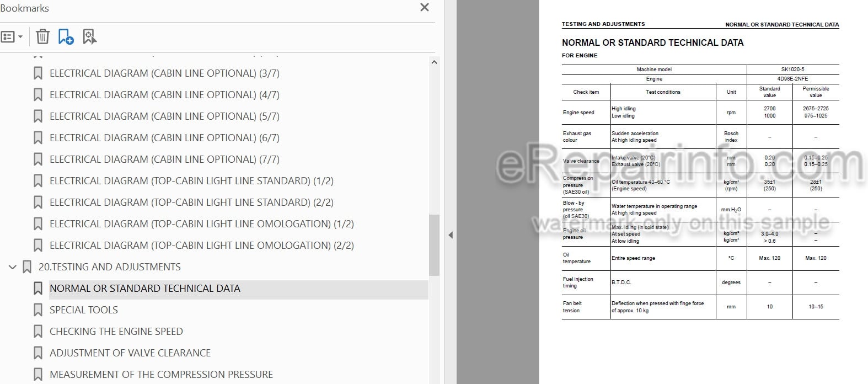Click bookmark icon beside NORMAL OR STANDARD TECHNICAL DATA
868x384 pixels.
coord(38,289)
